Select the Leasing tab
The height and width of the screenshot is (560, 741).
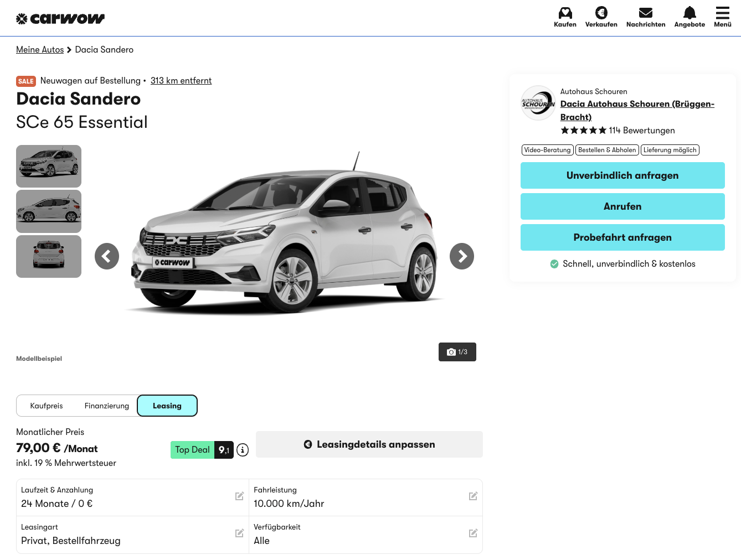point(167,406)
